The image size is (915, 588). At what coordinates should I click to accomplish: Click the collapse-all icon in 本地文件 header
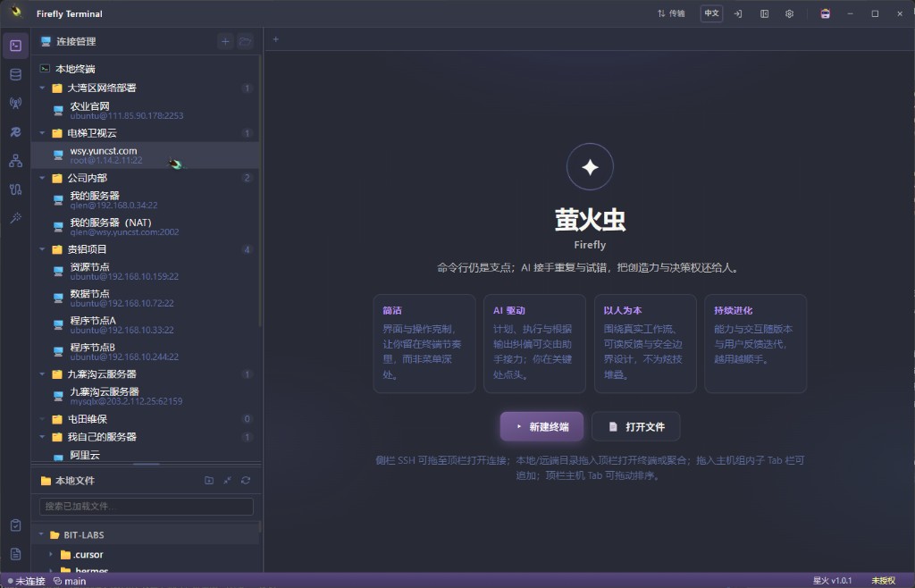click(228, 480)
